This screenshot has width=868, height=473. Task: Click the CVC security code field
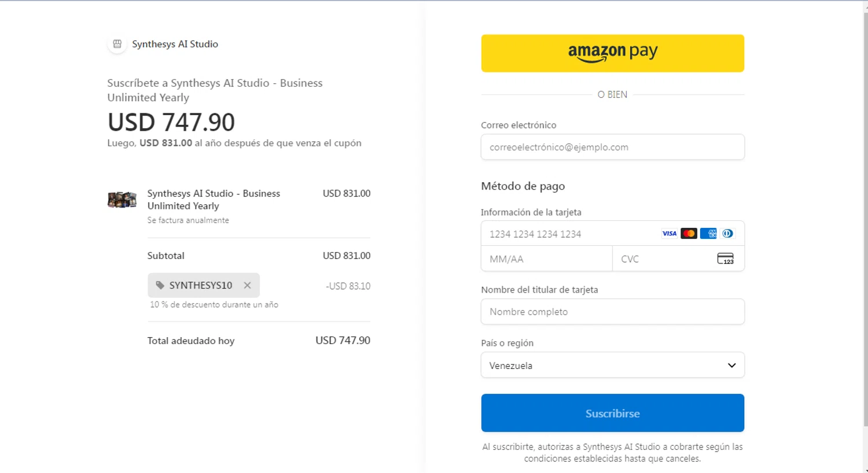[664, 259]
